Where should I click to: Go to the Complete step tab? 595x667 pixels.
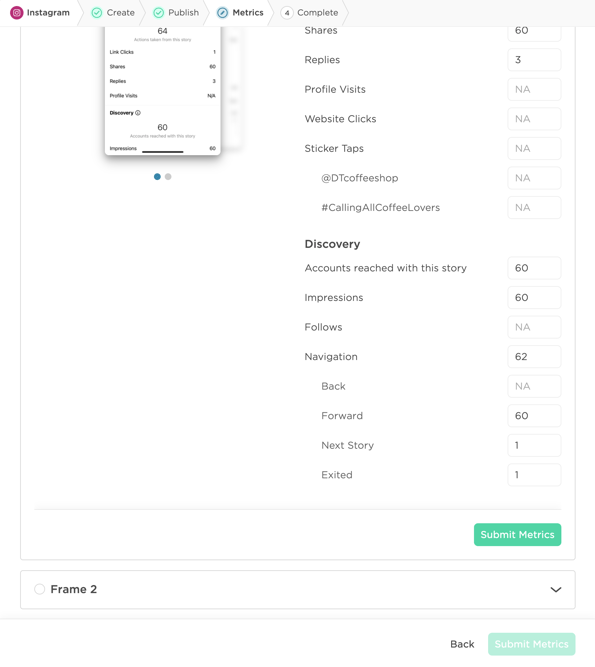[x=310, y=13]
